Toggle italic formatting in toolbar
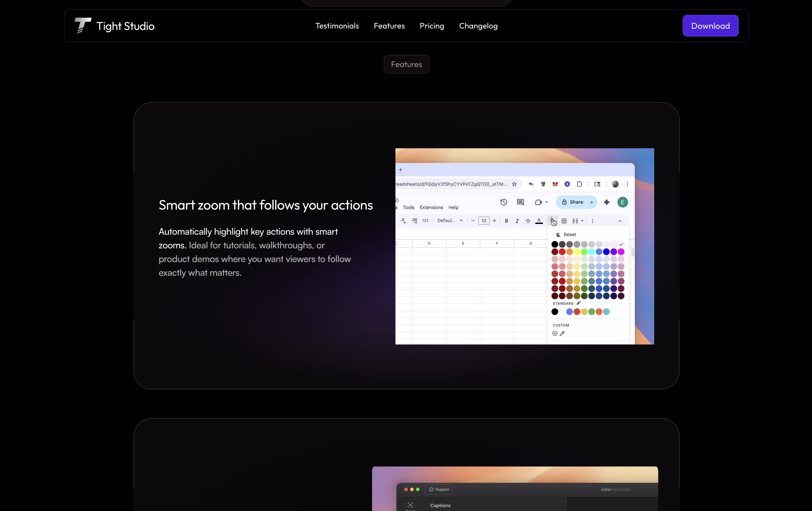 click(x=517, y=221)
